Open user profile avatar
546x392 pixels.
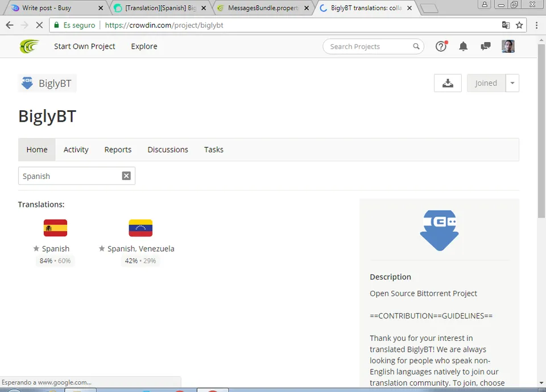[x=508, y=46]
